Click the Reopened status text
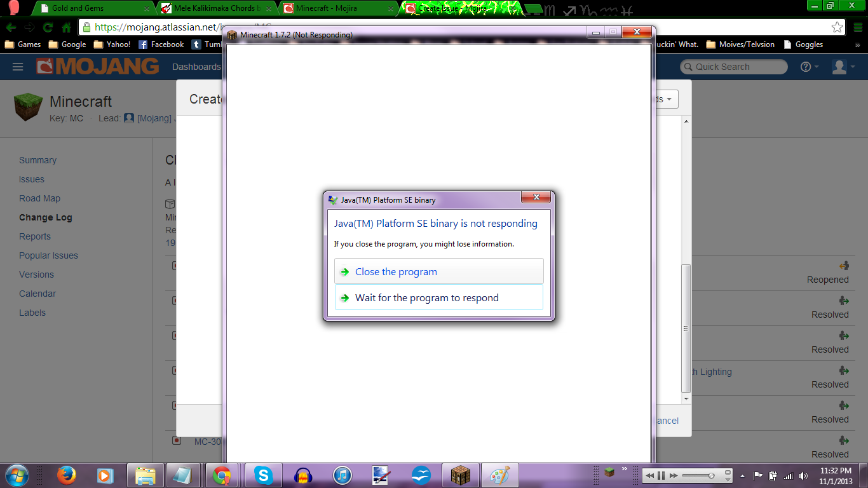 828,280
